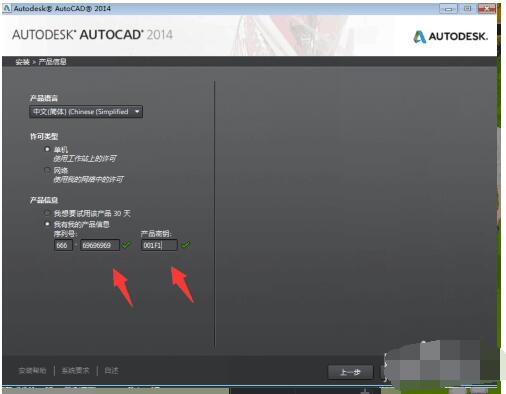Minimize the AutoCAD 2014 installer window
The width and height of the screenshot is (506, 394).
pos(448,9)
